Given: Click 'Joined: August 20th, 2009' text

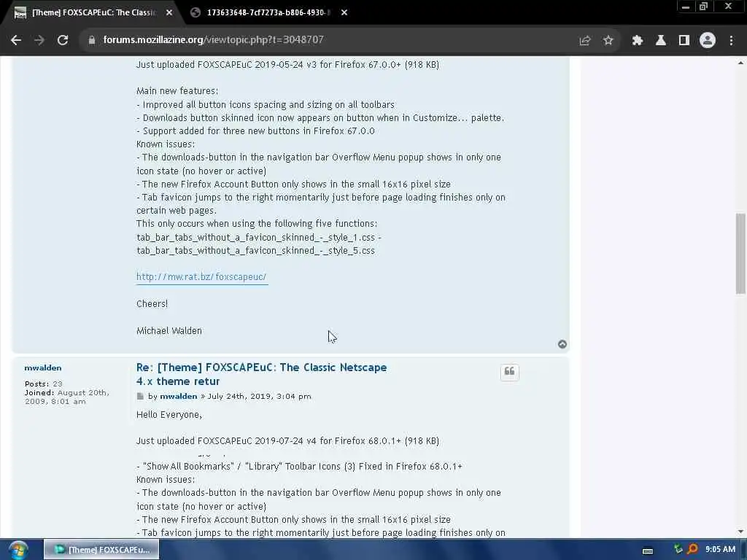Looking at the screenshot, I should click(x=66, y=397).
